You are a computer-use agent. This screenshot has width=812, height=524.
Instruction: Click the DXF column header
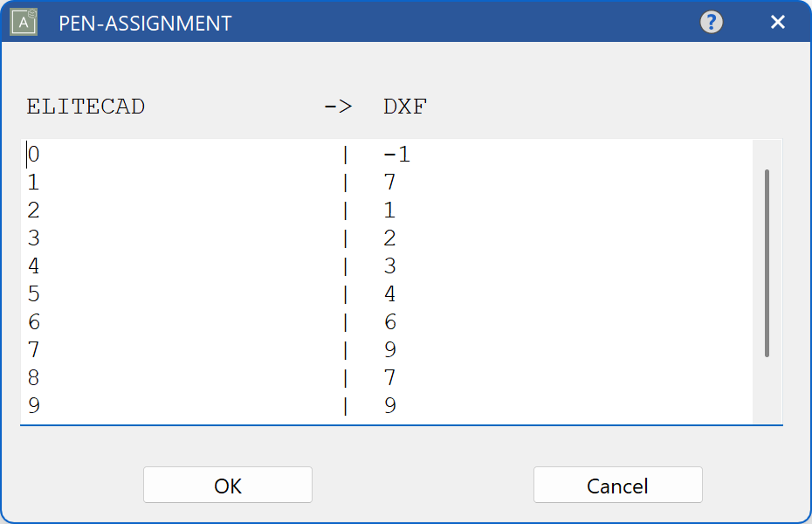(404, 106)
